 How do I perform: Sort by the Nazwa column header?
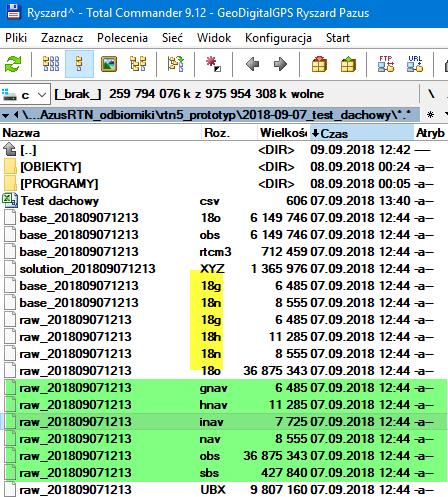tap(101, 133)
